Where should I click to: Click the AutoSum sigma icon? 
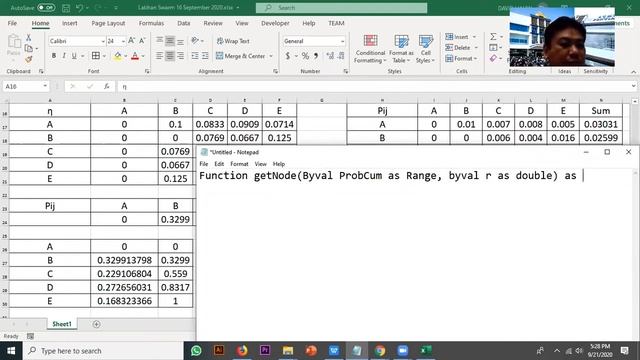pyautogui.click(x=493, y=37)
